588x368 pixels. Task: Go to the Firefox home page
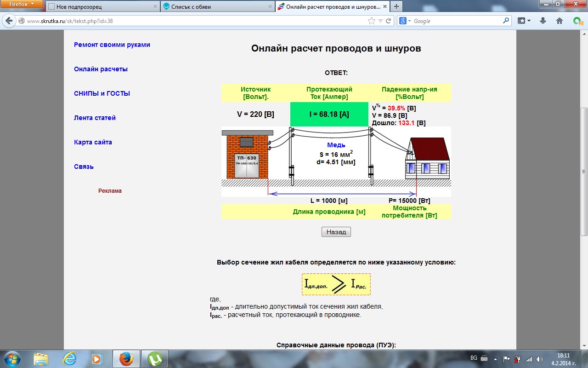click(x=559, y=21)
